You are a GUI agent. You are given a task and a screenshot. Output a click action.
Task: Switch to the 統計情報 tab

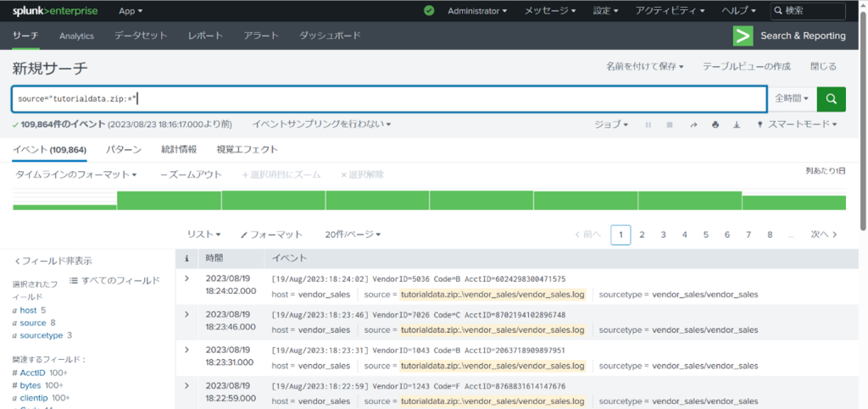178,149
